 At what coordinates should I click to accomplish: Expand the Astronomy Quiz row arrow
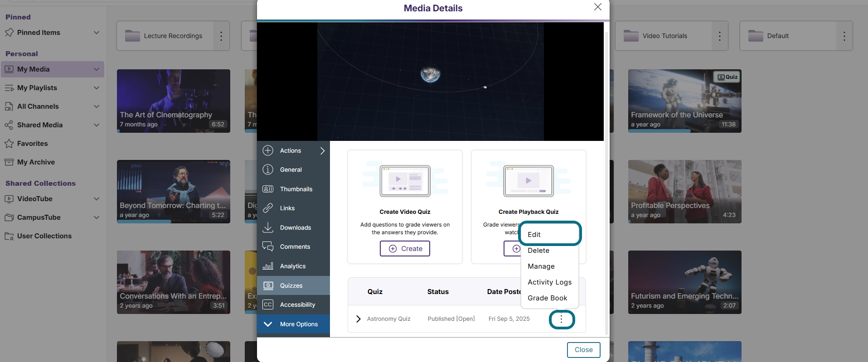coord(359,319)
